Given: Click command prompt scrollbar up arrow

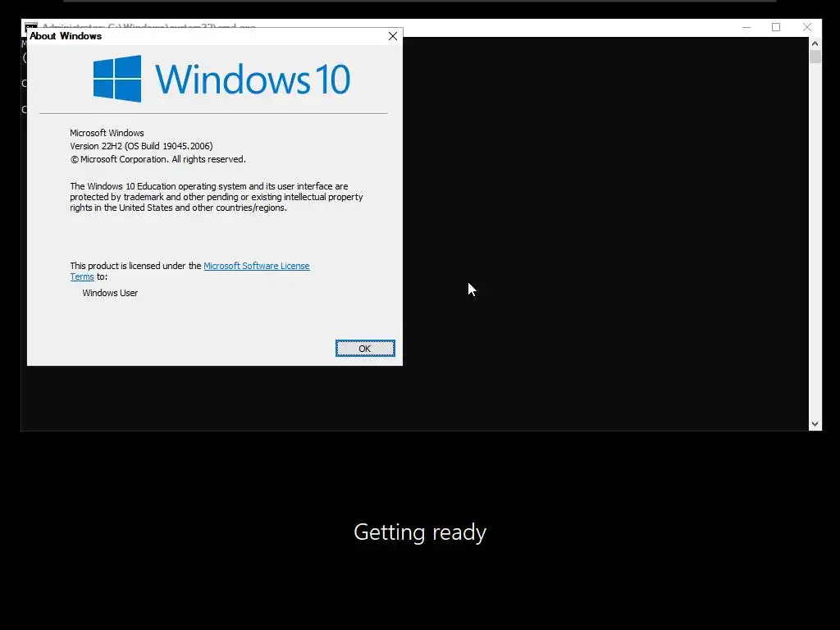Looking at the screenshot, I should [x=815, y=44].
